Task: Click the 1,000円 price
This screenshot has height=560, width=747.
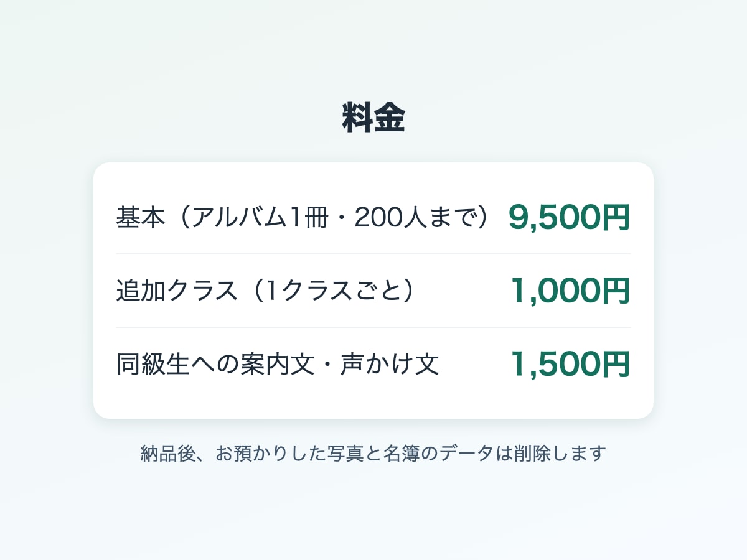Action: [570, 291]
